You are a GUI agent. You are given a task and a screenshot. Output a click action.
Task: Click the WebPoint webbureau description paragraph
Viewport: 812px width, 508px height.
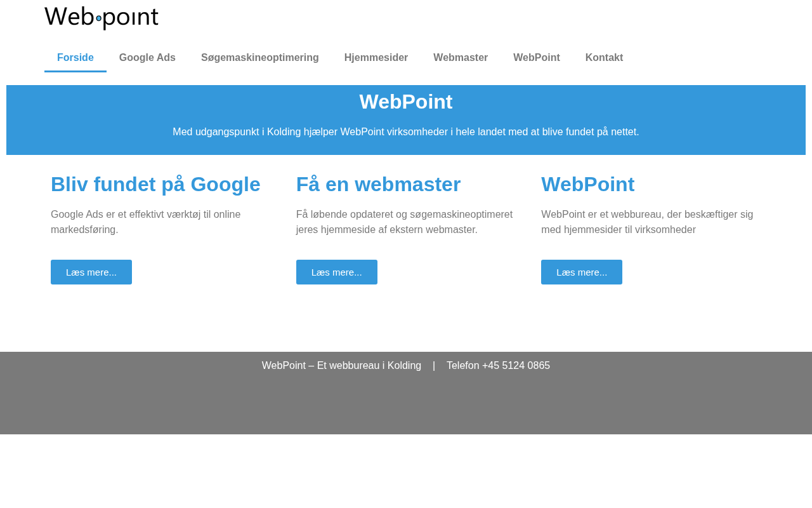tap(647, 222)
